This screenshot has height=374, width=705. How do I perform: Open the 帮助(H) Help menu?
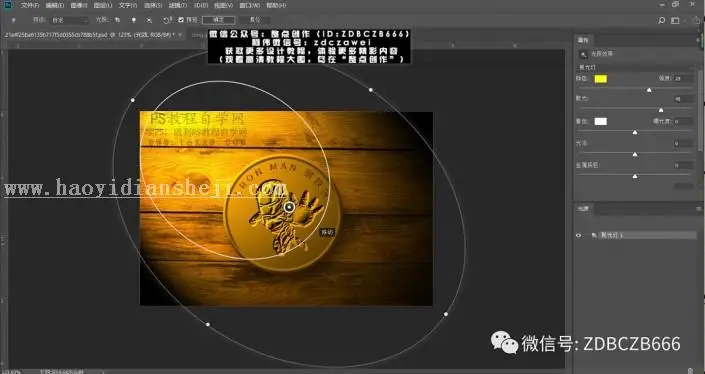[x=276, y=5]
